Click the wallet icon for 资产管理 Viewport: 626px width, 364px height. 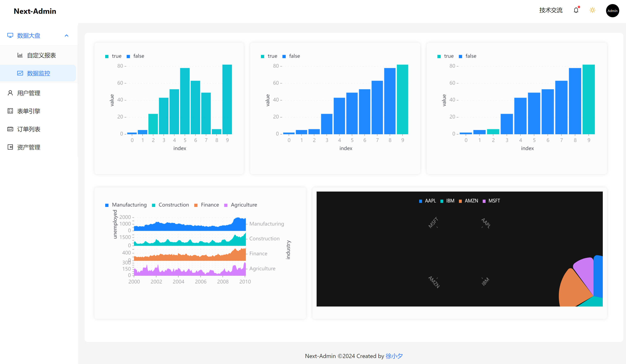[x=10, y=147]
